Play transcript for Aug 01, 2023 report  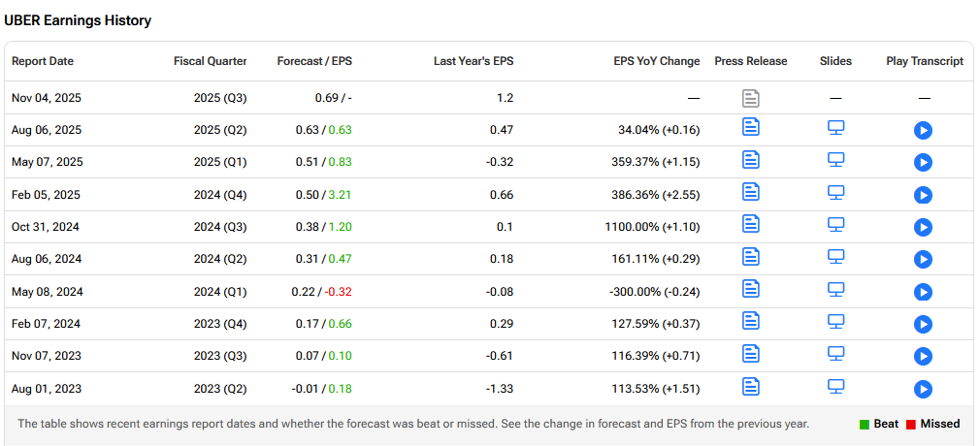[x=923, y=389]
